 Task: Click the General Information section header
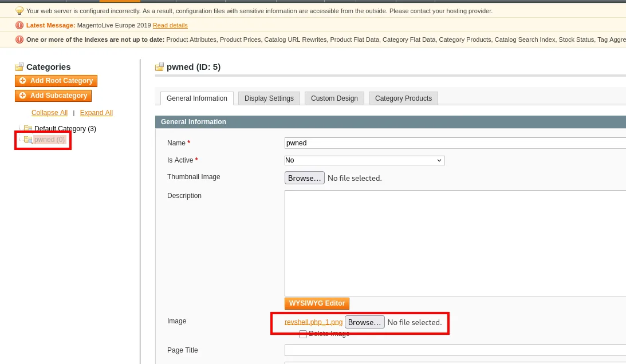coord(391,122)
